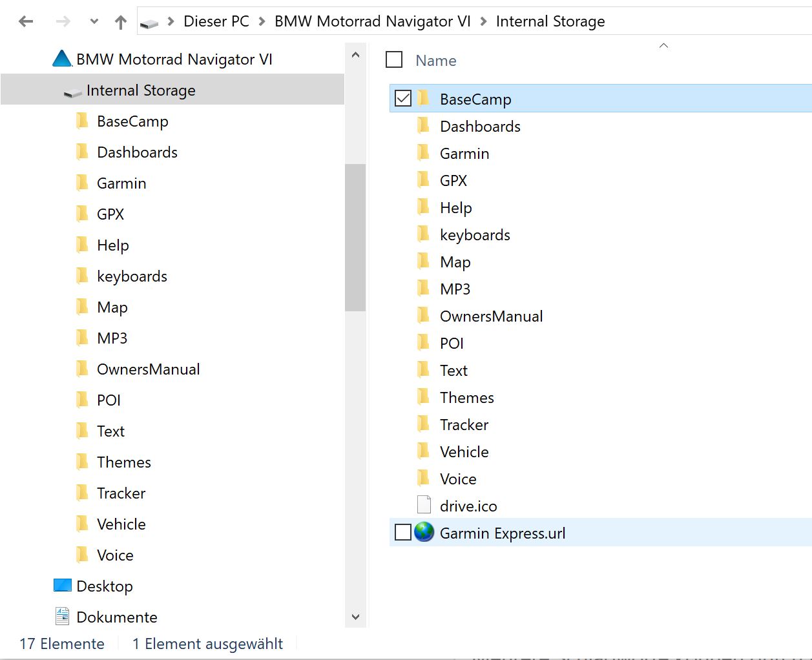Viewport: 812px width, 660px height.
Task: Click the drive.ico file icon
Action: pyautogui.click(x=424, y=506)
